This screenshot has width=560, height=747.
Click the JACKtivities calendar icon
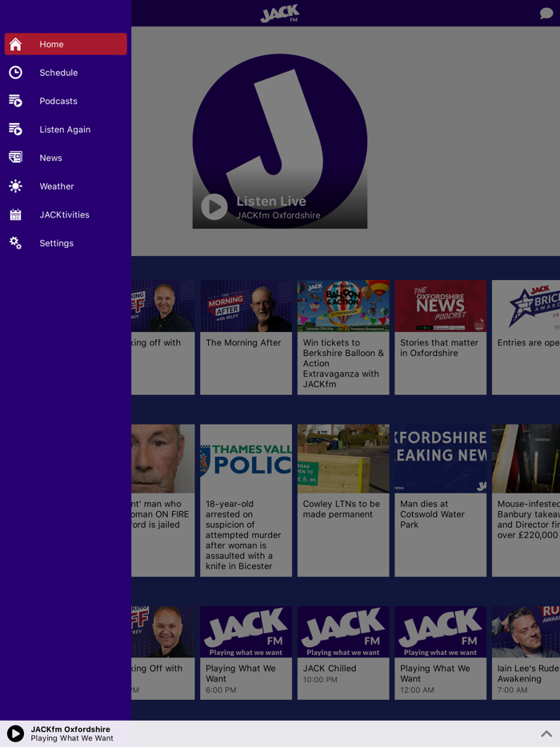point(15,215)
